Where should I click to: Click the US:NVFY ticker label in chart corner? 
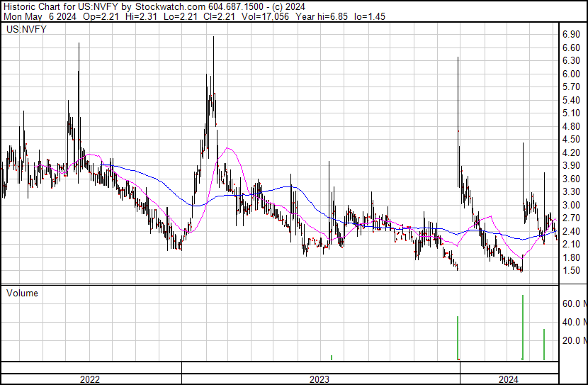[24, 30]
